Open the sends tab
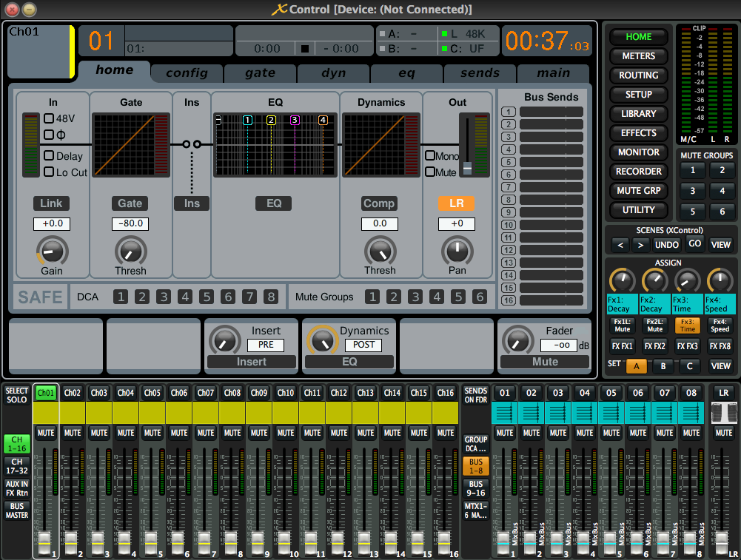This screenshot has height=560, width=741. coord(479,73)
